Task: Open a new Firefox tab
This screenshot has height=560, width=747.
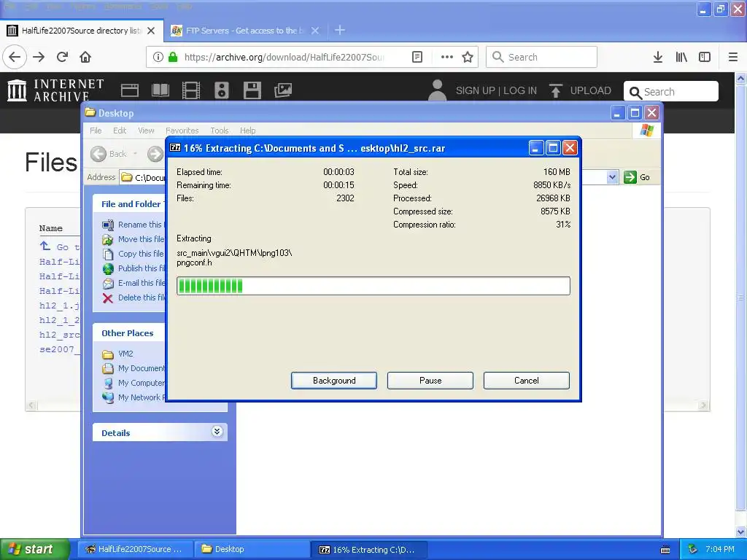Action: tap(340, 31)
